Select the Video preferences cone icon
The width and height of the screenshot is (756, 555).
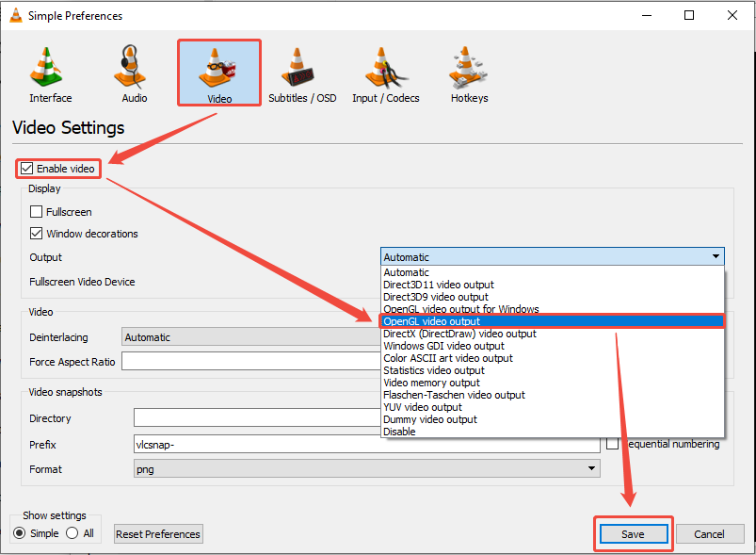tap(217, 69)
